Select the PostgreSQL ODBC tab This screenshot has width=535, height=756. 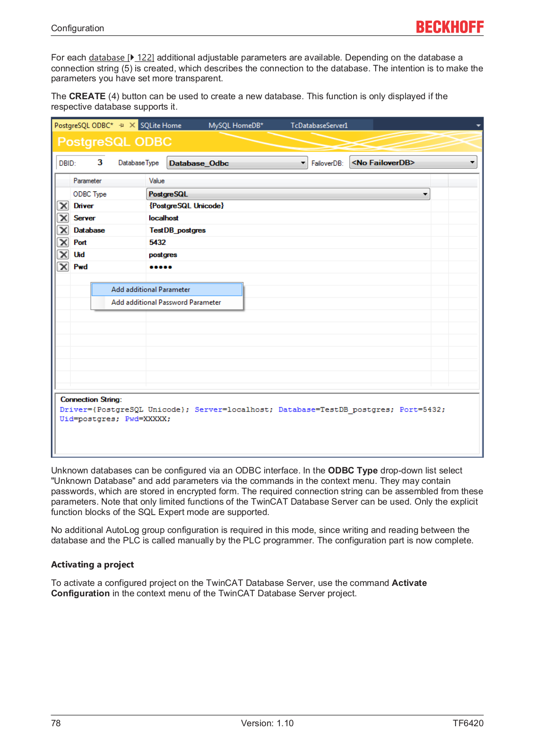pos(84,125)
